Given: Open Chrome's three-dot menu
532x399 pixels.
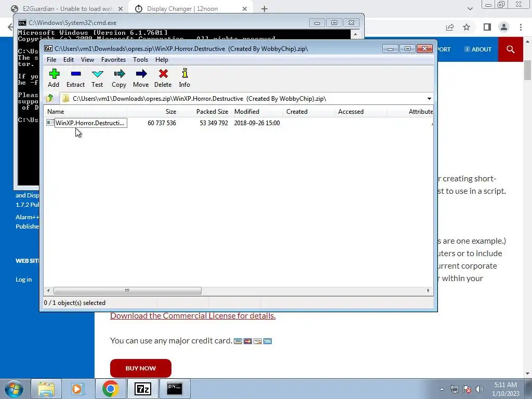Looking at the screenshot, I should pos(521,27).
